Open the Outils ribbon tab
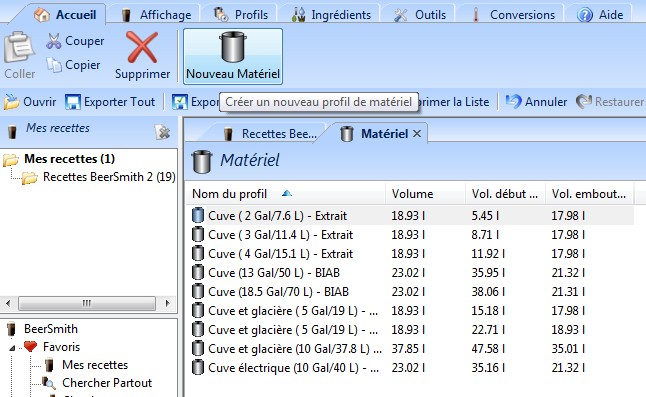646x397 pixels. 420,15
